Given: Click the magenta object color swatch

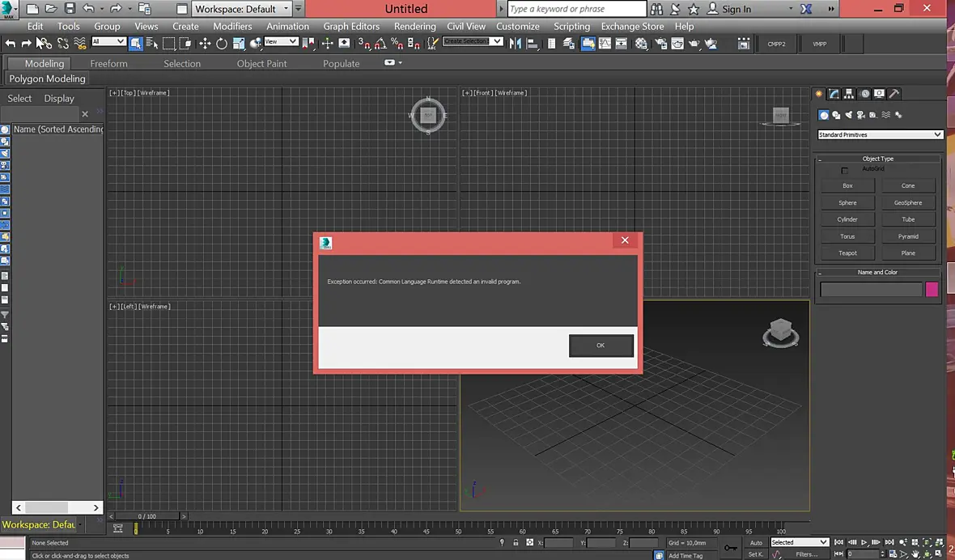Looking at the screenshot, I should point(932,289).
